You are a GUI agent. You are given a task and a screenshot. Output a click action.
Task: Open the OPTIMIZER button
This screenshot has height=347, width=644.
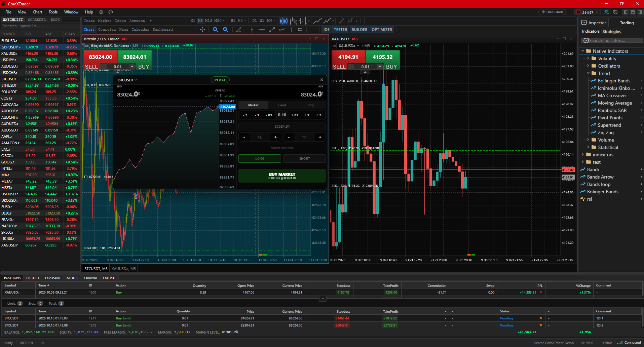click(x=382, y=30)
